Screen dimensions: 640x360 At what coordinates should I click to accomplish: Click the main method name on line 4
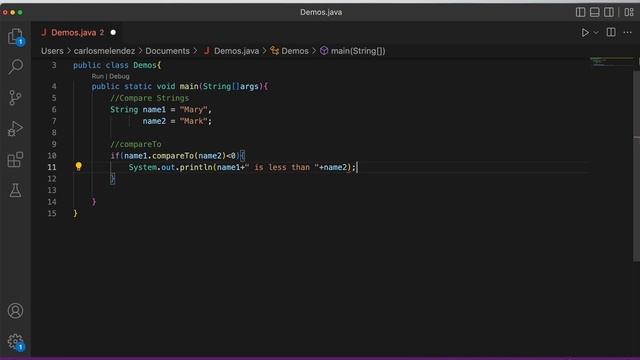pyautogui.click(x=189, y=86)
